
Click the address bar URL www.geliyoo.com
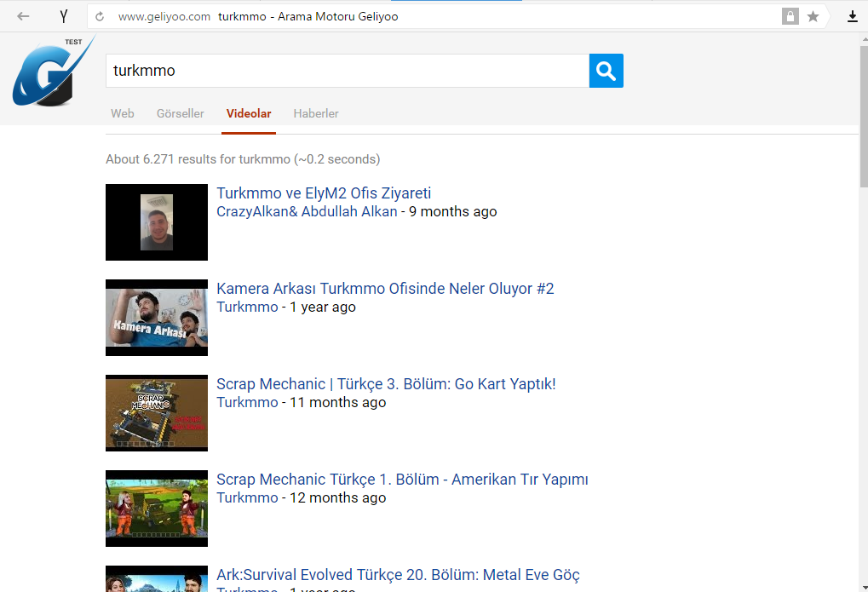(x=164, y=17)
